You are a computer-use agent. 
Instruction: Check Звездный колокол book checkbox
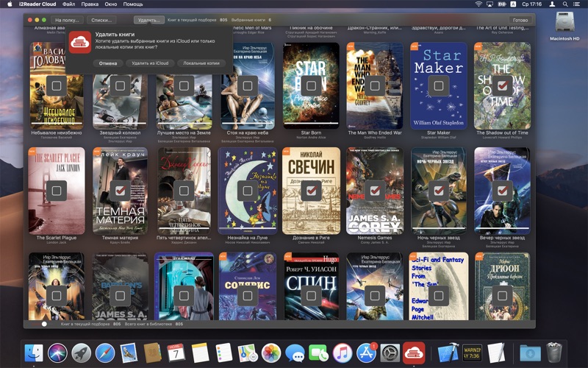click(x=120, y=86)
